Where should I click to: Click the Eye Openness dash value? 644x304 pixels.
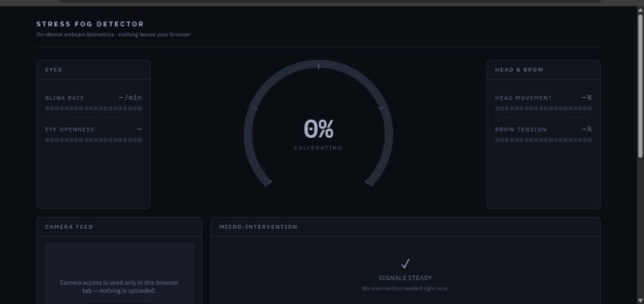tap(140, 129)
